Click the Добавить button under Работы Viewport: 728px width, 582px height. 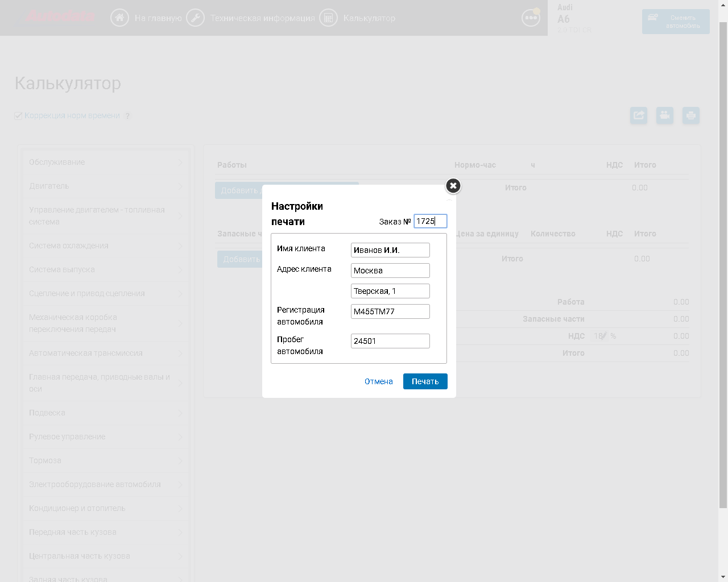tap(238, 190)
